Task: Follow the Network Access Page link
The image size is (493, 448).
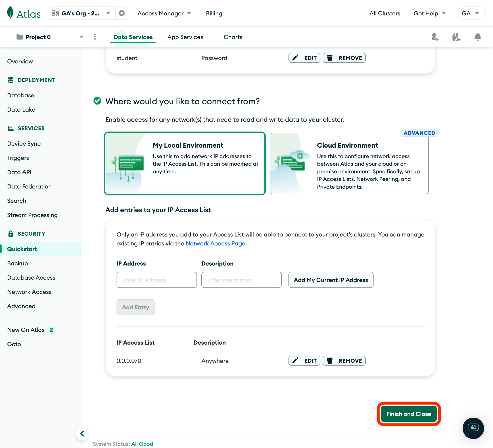Action: pyautogui.click(x=216, y=243)
